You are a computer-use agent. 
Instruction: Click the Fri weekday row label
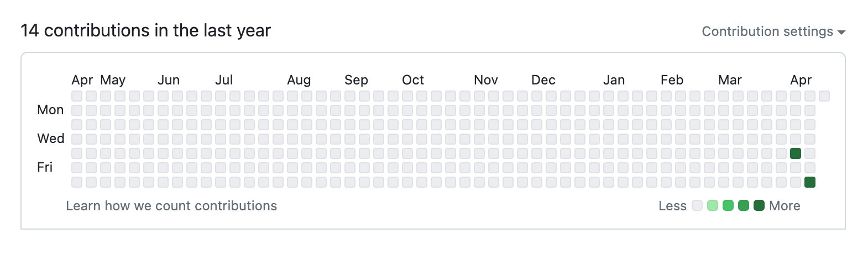point(45,167)
